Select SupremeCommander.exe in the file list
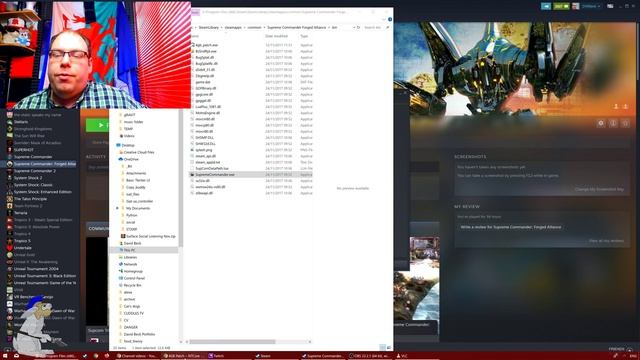Image resolution: width=640 pixels, height=360 pixels. pyautogui.click(x=215, y=174)
